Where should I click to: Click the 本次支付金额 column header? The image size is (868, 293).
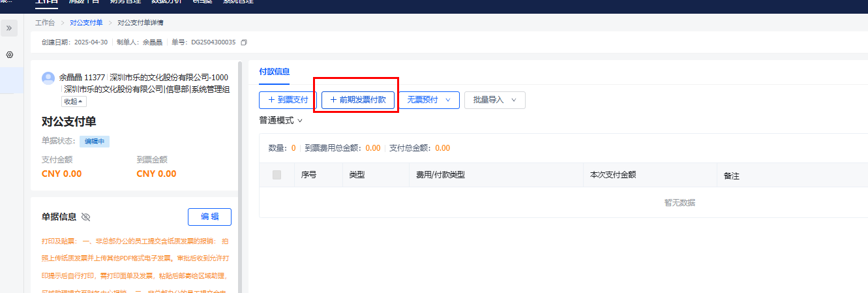tap(612, 175)
